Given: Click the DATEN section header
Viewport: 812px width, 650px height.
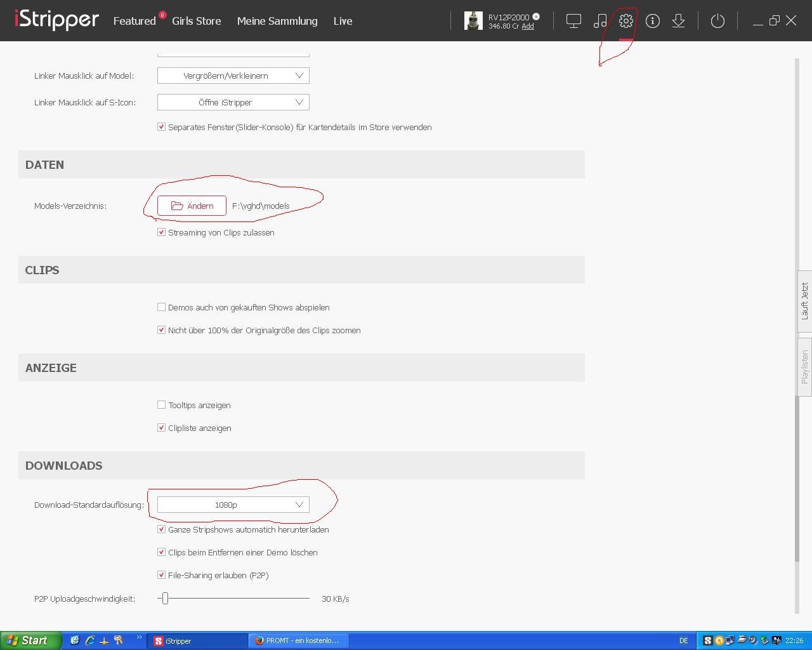Looking at the screenshot, I should [301, 164].
